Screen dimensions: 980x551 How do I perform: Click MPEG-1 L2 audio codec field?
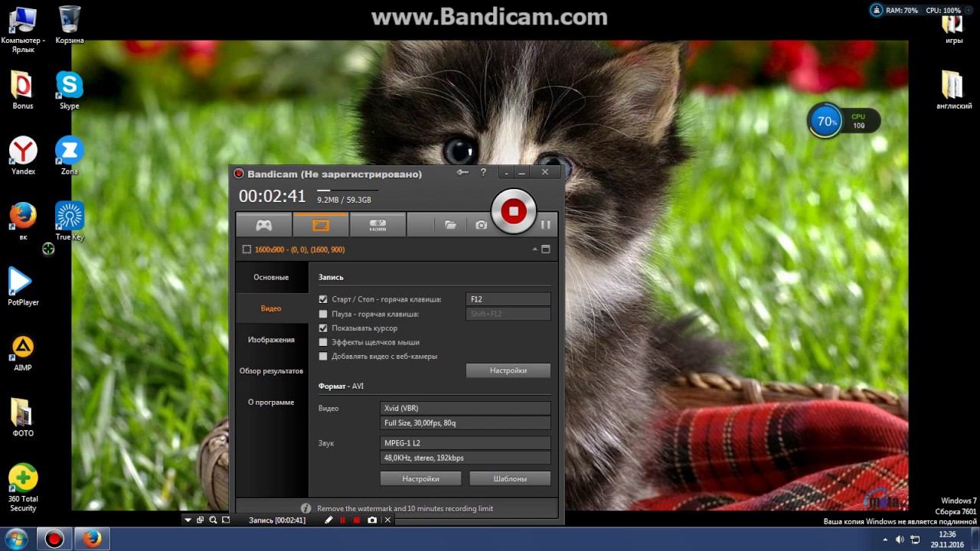[x=465, y=443]
